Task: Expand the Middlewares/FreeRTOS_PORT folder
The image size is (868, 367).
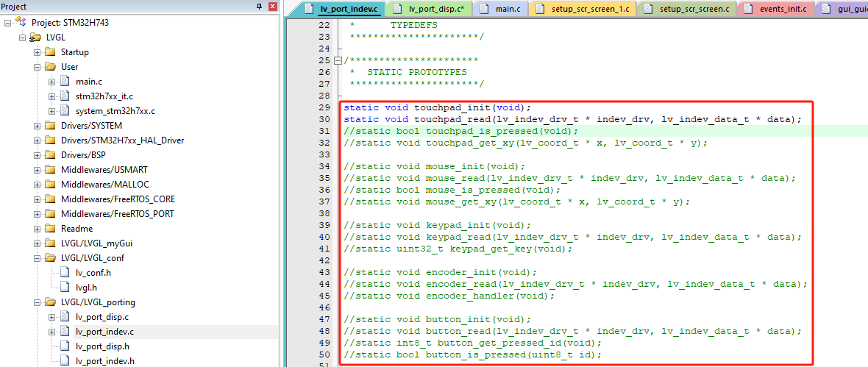Action: coord(37,214)
